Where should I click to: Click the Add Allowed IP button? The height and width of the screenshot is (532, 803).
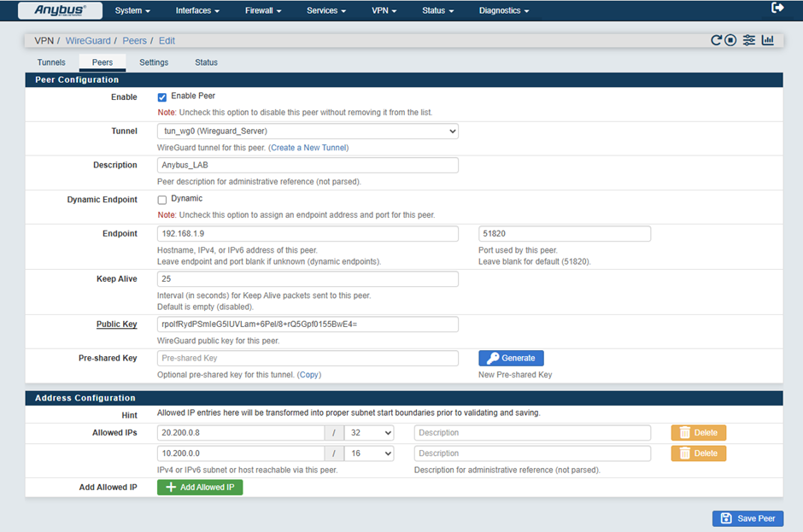[x=200, y=488]
